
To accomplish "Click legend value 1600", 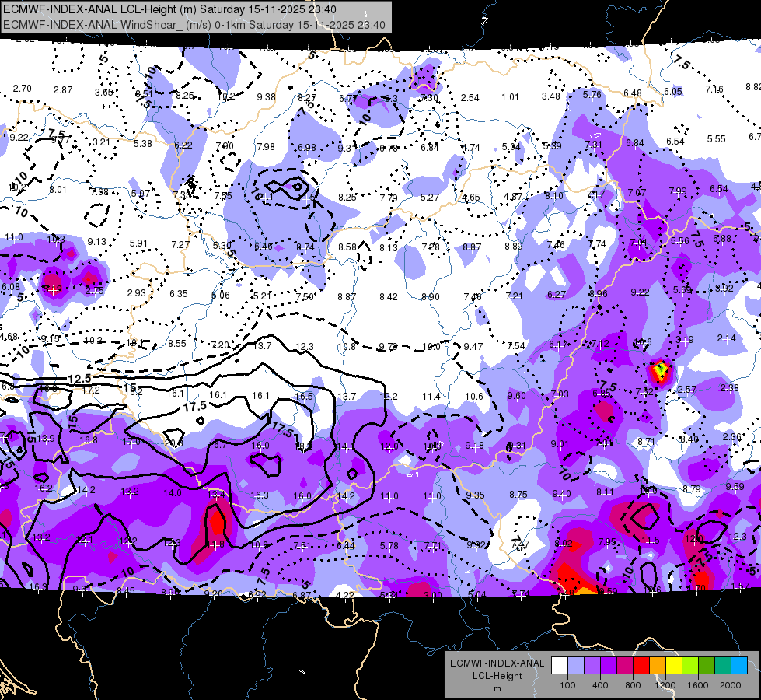I will (x=697, y=685).
